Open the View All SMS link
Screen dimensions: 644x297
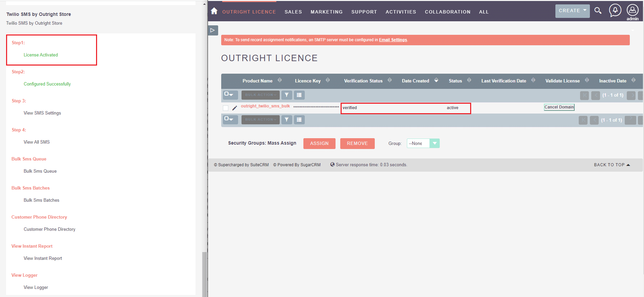(37, 142)
